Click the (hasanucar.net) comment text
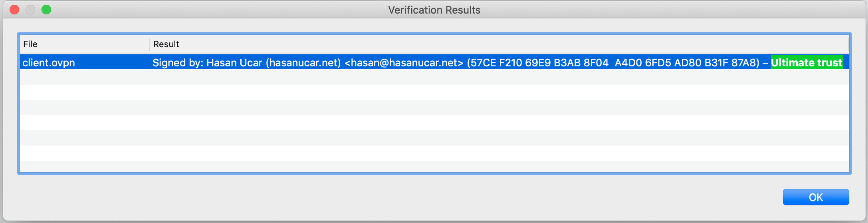This screenshot has height=223, width=868. click(303, 63)
